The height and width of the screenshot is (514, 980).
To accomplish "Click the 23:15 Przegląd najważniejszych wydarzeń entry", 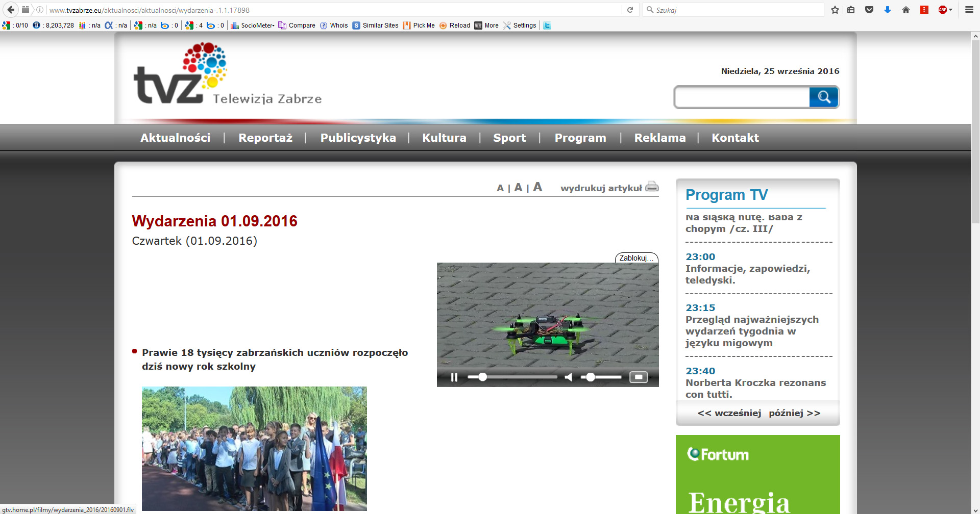I will pos(752,325).
